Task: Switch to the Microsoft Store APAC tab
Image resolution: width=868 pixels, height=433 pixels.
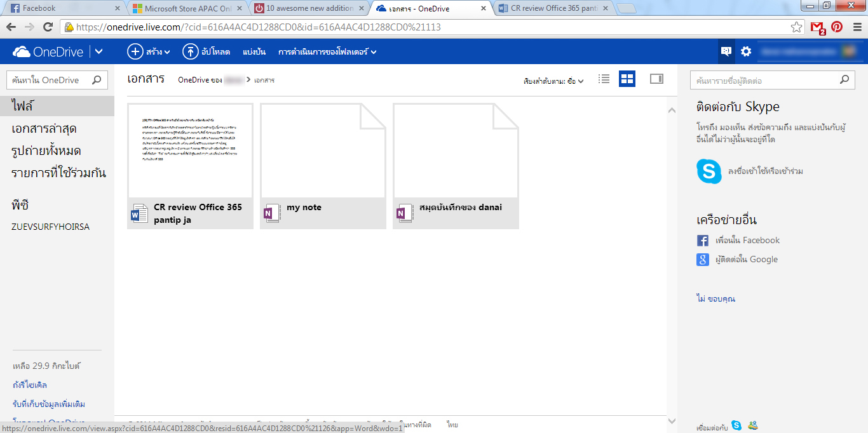Action: 186,8
